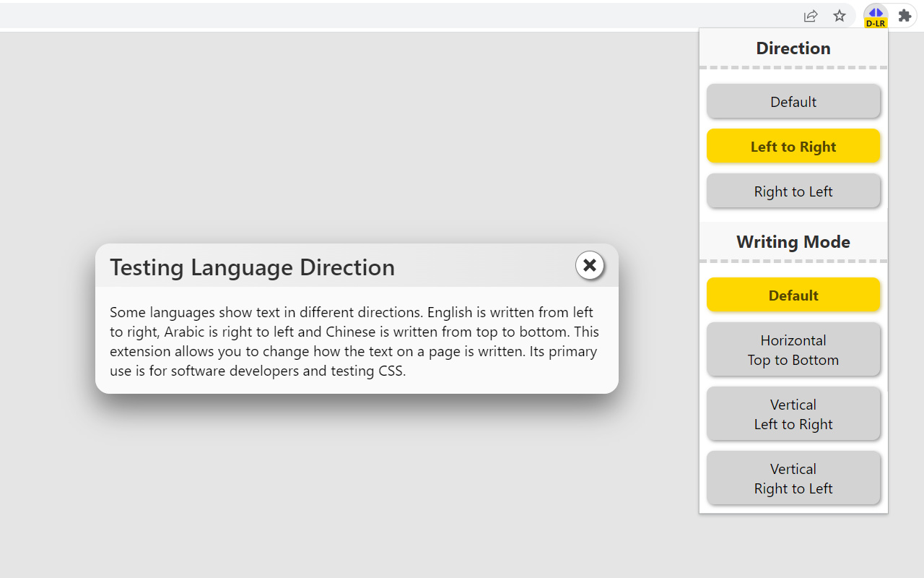Set writing mode to Horizontal Top to Bottom
The height and width of the screenshot is (578, 924).
tap(793, 350)
